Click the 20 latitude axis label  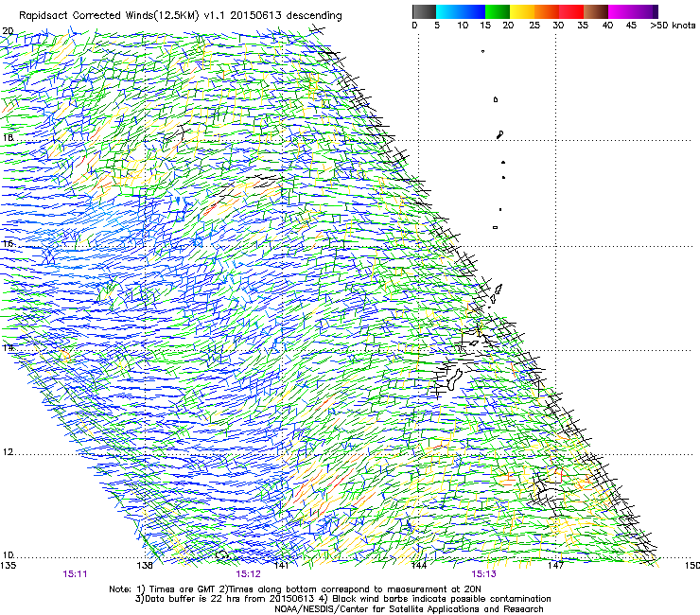8,31
